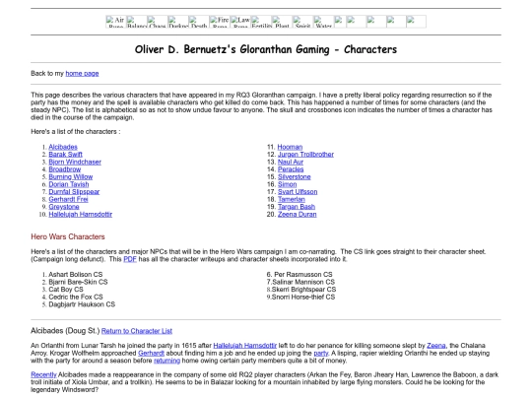The height and width of the screenshot is (399, 532).
Task: Click 'Snorri Horse-thief CS' entry
Action: pos(303,297)
